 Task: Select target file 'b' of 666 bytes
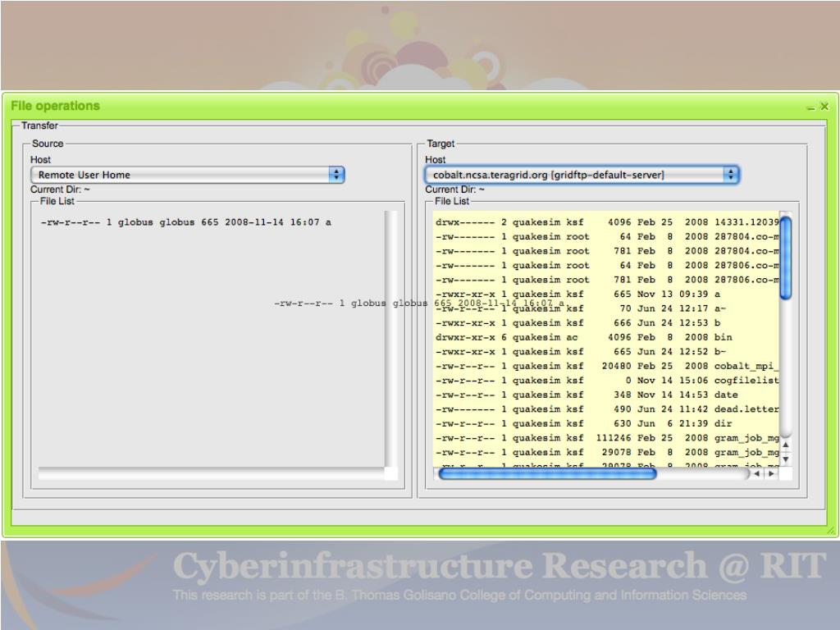point(606,323)
